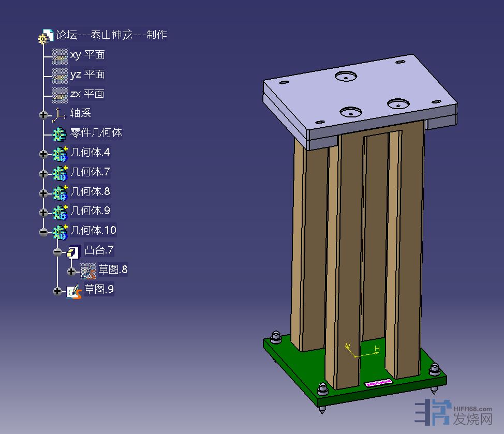Select the 几何体.8 tree label
This screenshot has width=504, height=434.
tap(90, 191)
